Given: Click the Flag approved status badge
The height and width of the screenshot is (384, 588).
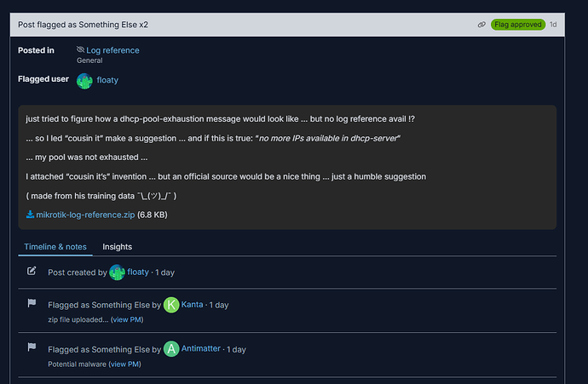Looking at the screenshot, I should (518, 25).
